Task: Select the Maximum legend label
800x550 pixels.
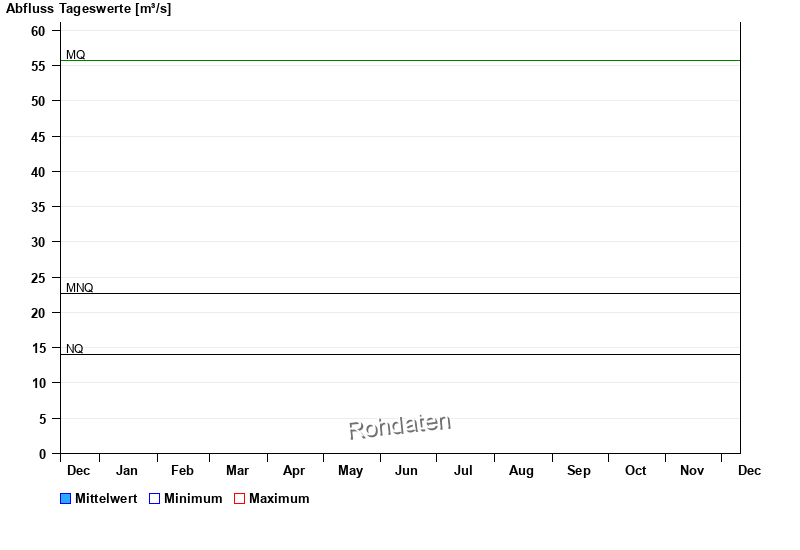Action: (x=279, y=499)
